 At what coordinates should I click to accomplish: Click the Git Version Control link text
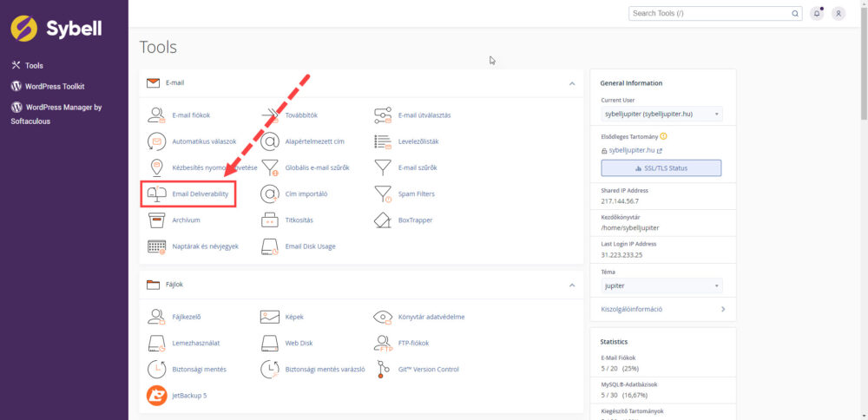click(429, 369)
